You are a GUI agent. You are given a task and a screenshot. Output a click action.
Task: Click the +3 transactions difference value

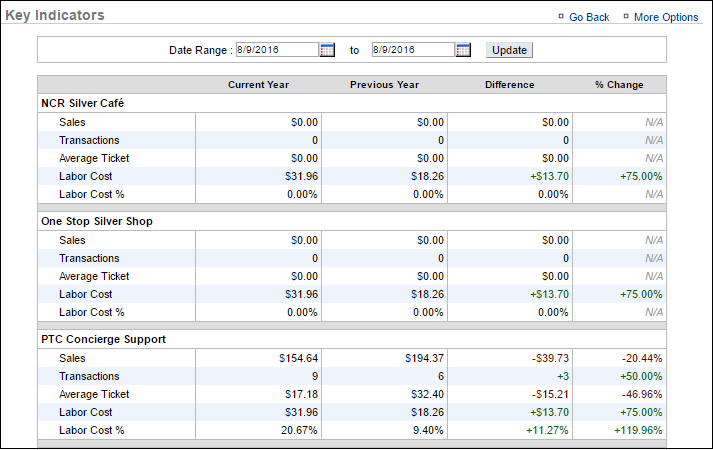point(562,376)
